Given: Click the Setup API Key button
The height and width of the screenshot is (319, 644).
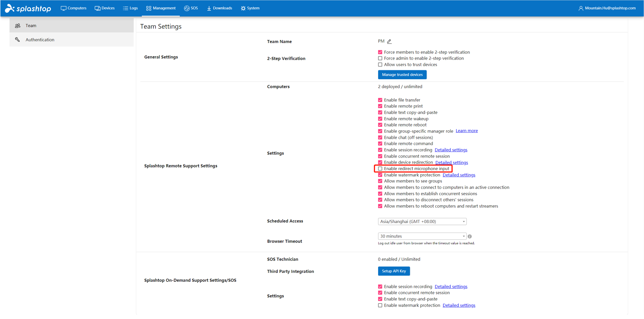Looking at the screenshot, I should (394, 271).
